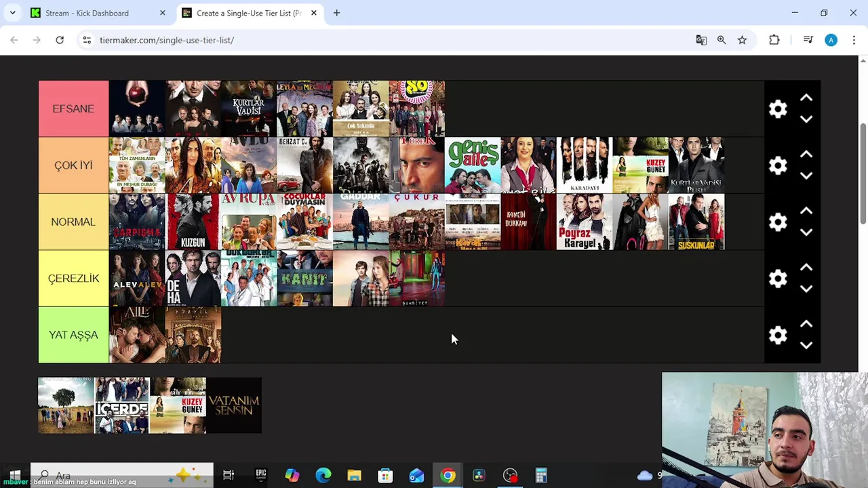Select the Suskunlar poster
Viewport: 868px width, 488px height.
tap(696, 222)
